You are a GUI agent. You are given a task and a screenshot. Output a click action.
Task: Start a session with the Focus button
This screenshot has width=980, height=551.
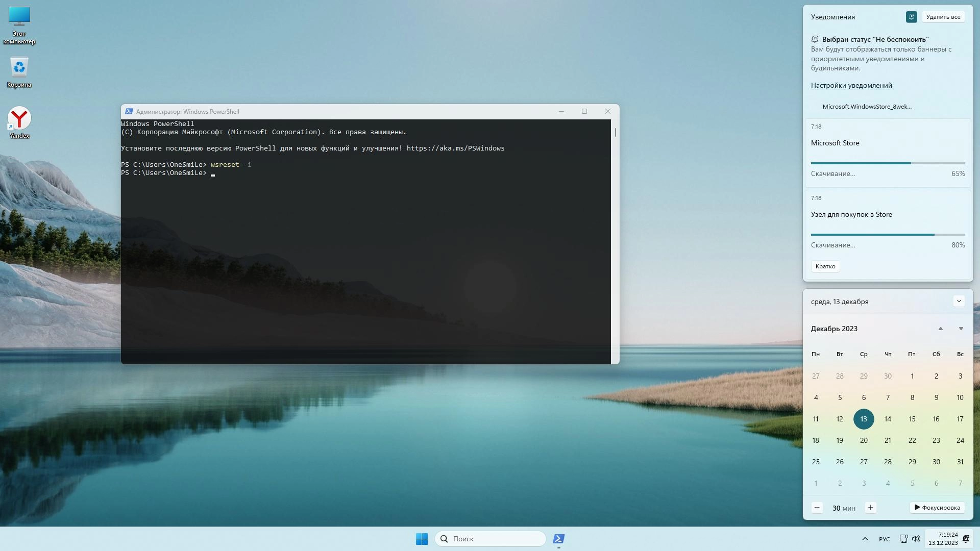pyautogui.click(x=937, y=508)
